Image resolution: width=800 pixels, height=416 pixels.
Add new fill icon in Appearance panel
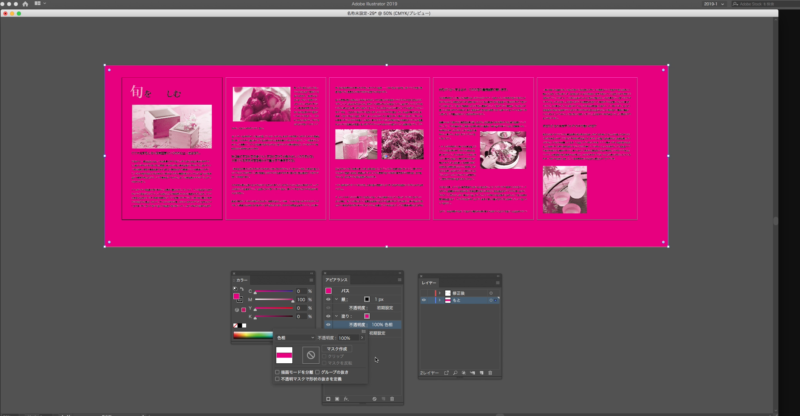pyautogui.click(x=337, y=399)
